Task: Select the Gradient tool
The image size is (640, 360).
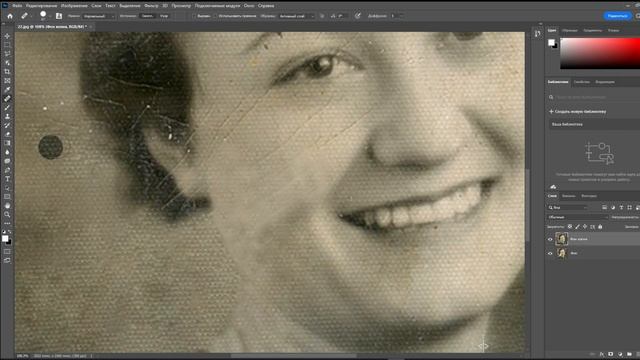Action: click(7, 143)
